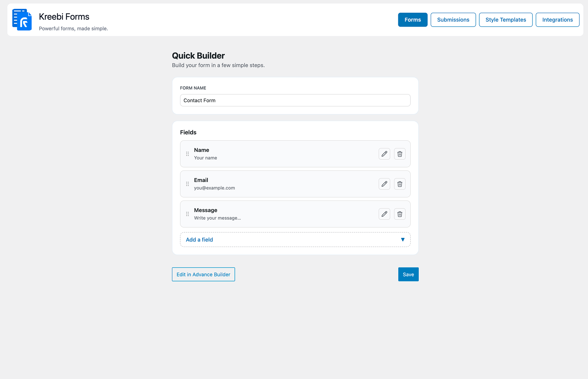
Task: Open the Style Templates section
Action: click(x=505, y=20)
